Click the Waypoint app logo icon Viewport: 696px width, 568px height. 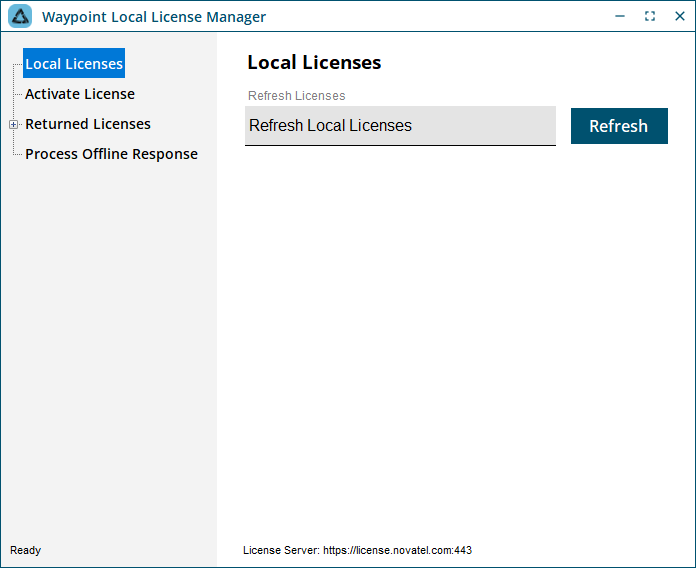[x=20, y=16]
